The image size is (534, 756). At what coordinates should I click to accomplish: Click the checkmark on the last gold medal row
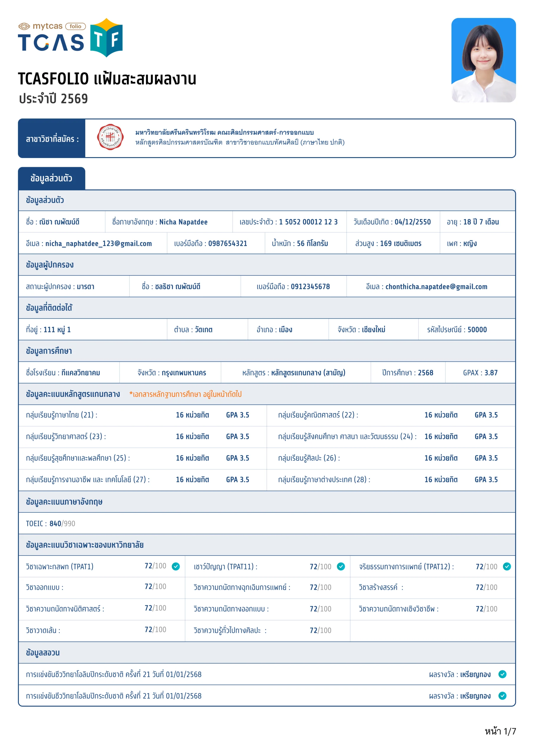click(x=502, y=696)
